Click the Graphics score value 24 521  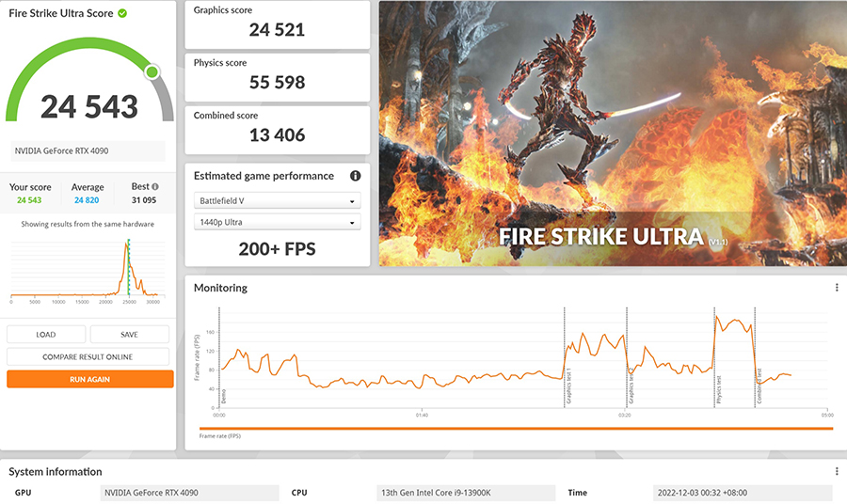coord(277,30)
